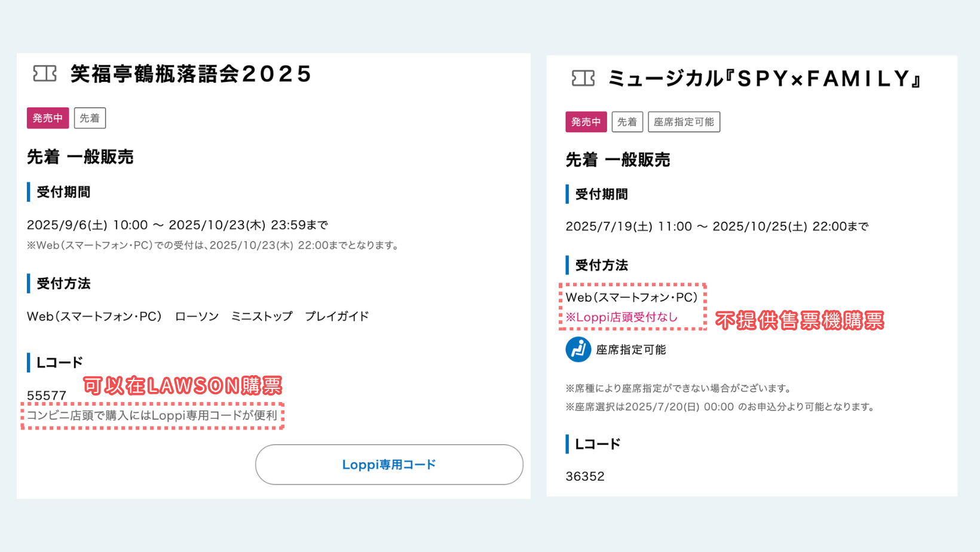
Task: Click ticket icon beside ミュージカル SPY×FAMILY
Action: (583, 78)
